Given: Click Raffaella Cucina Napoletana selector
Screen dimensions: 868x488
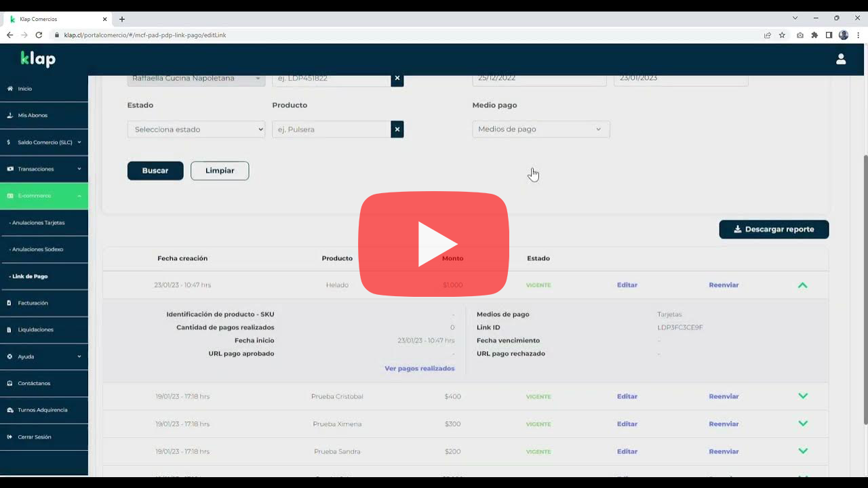Looking at the screenshot, I should pos(196,79).
